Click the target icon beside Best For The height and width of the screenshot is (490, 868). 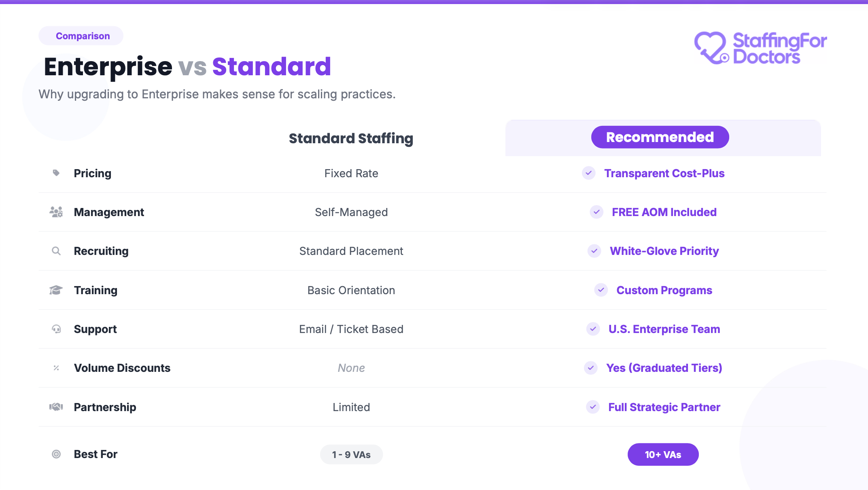tap(56, 454)
